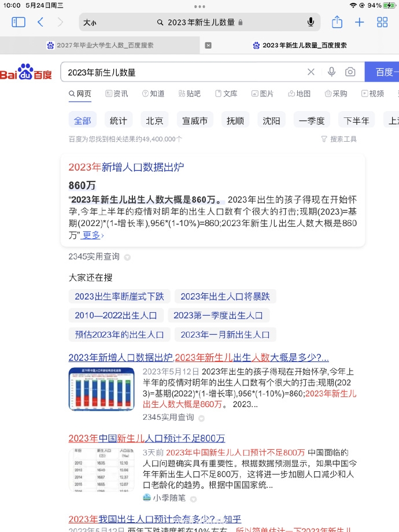The image size is (399, 532).
Task: Open the birth data table thumbnail
Action: pos(101,470)
